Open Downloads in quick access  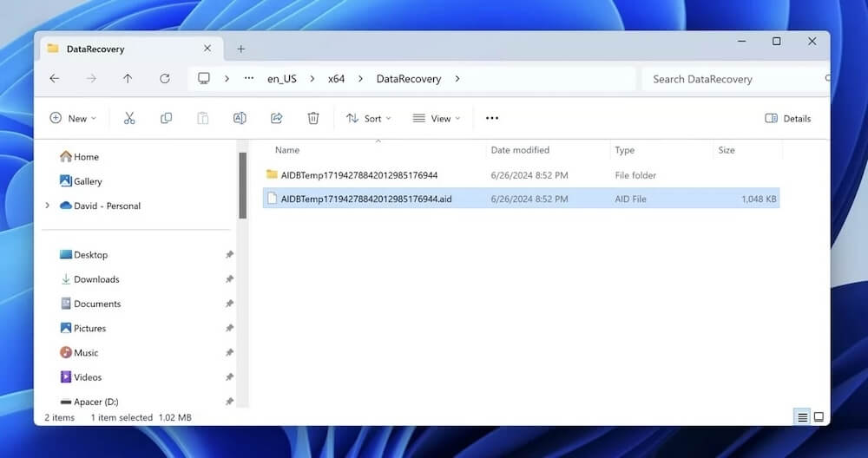point(89,279)
